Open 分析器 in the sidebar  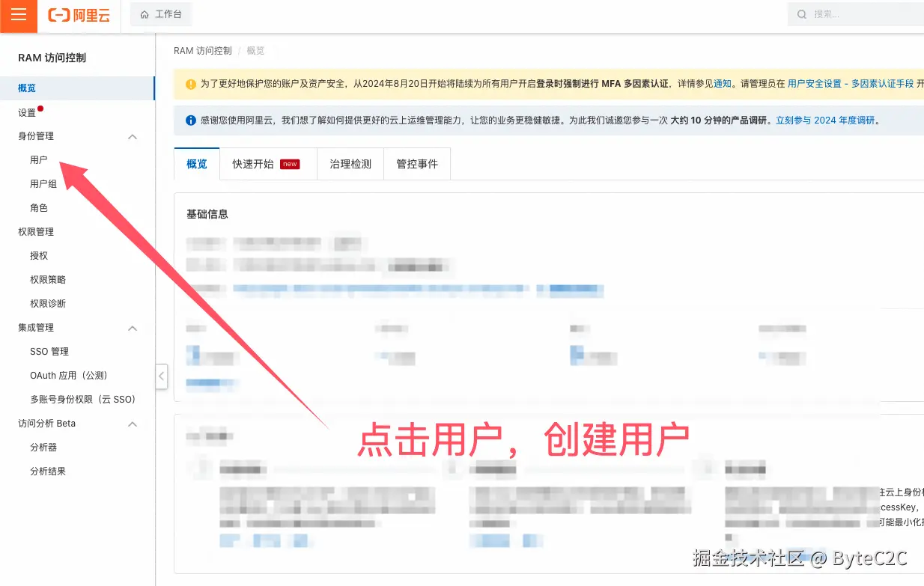pos(43,448)
